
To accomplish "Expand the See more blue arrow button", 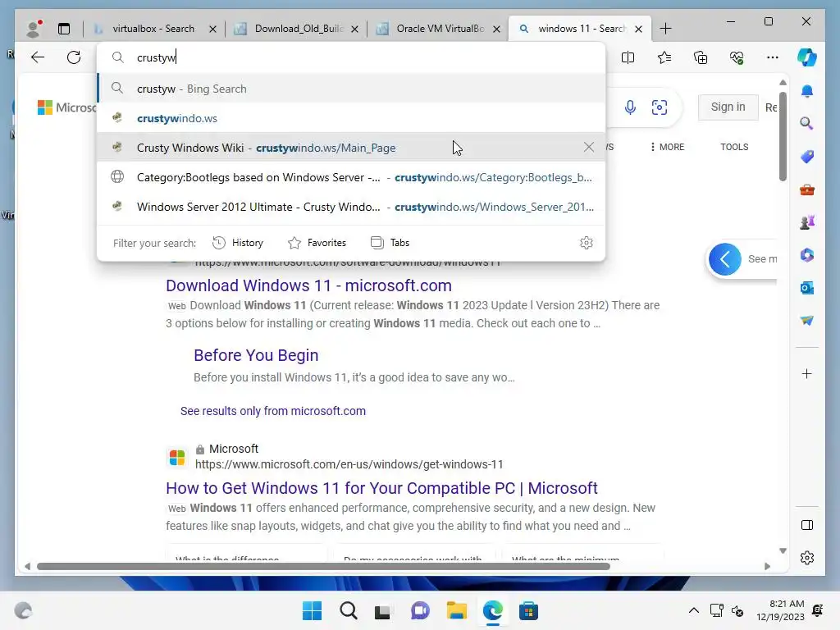I will coord(725,259).
